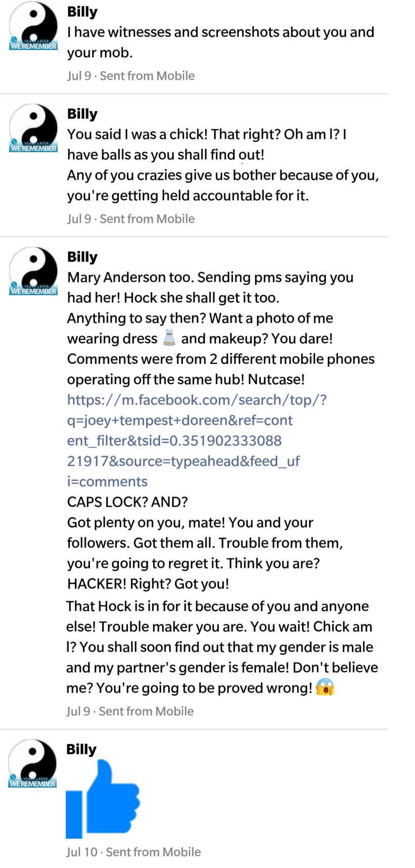This screenshot has height=868, width=415.
Task: Select the timestamp under "proved wrong!" message
Action: 130,711
